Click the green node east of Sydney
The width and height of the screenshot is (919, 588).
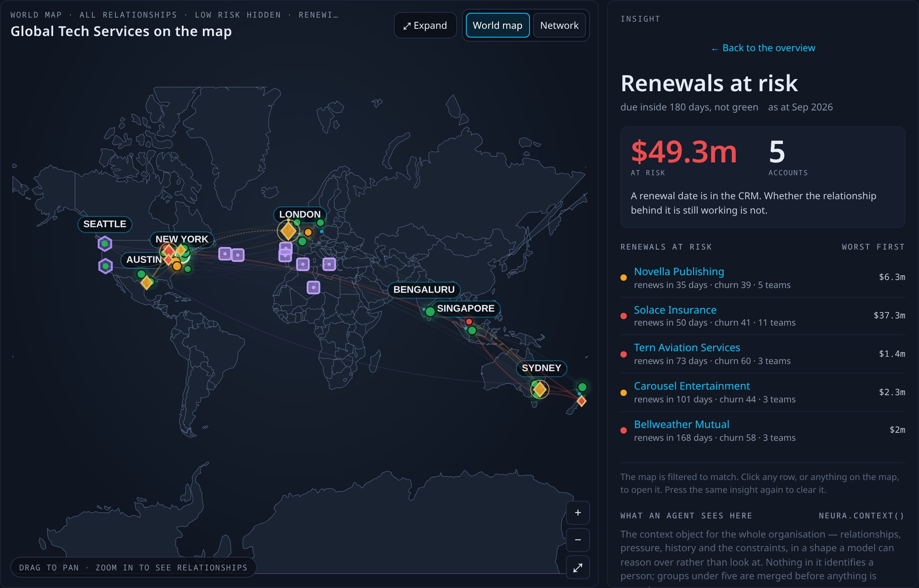pyautogui.click(x=582, y=387)
